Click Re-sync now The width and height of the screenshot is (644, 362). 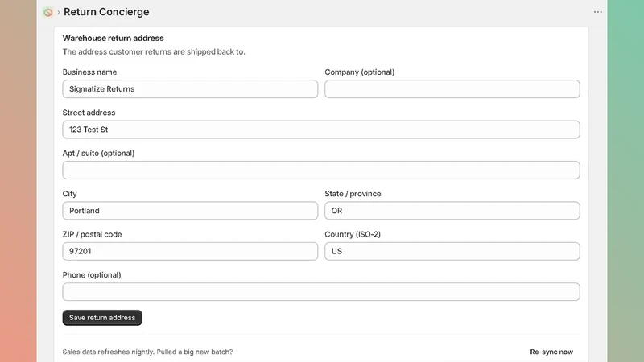[x=551, y=352]
